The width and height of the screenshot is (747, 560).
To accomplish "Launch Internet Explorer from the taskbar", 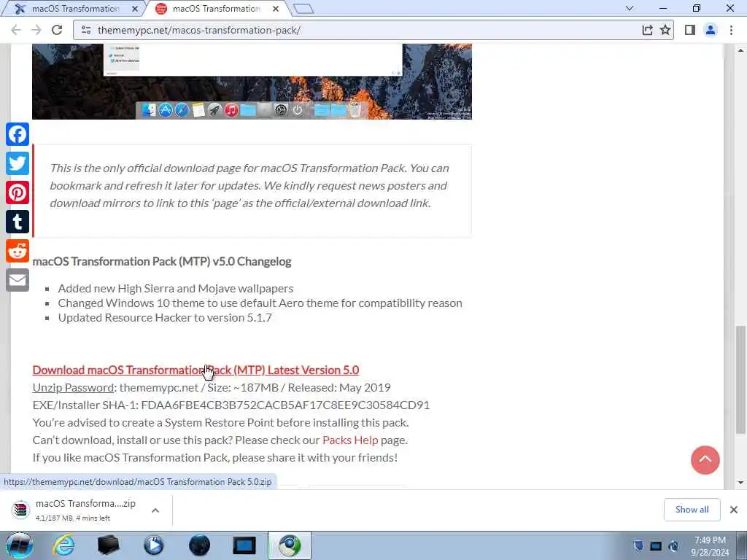I will point(63,545).
